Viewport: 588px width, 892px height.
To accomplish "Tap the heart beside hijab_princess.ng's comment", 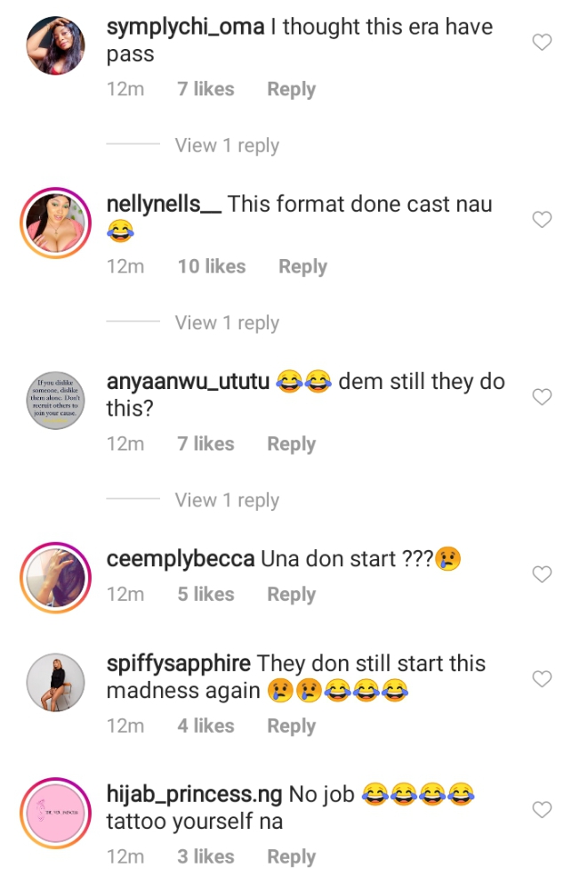I will [x=541, y=809].
